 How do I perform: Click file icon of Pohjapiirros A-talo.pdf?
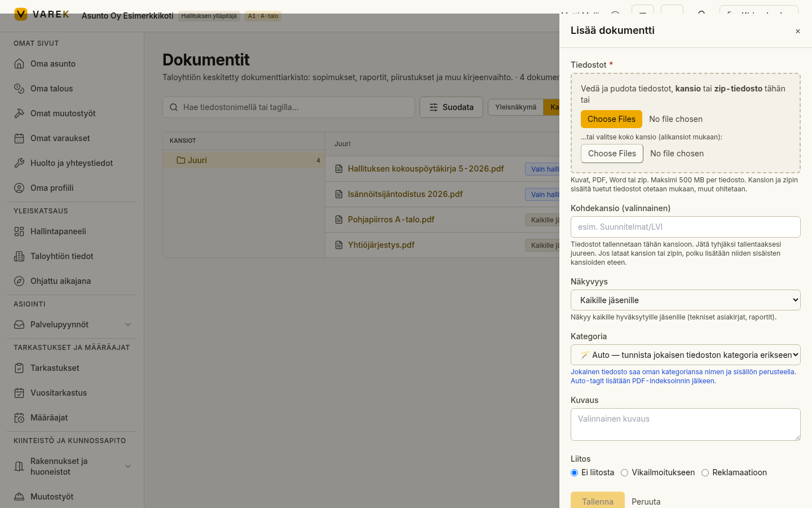click(339, 220)
